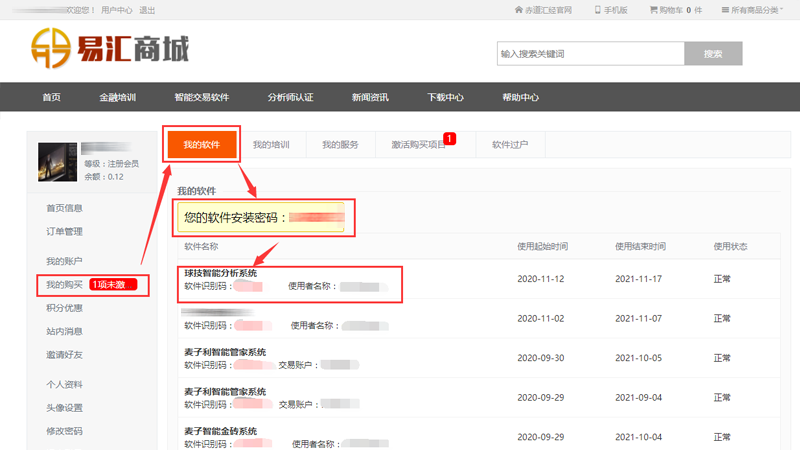Image resolution: width=800 pixels, height=450 pixels.
Task: Switch to the 我的培训 tab
Action: pyautogui.click(x=271, y=144)
